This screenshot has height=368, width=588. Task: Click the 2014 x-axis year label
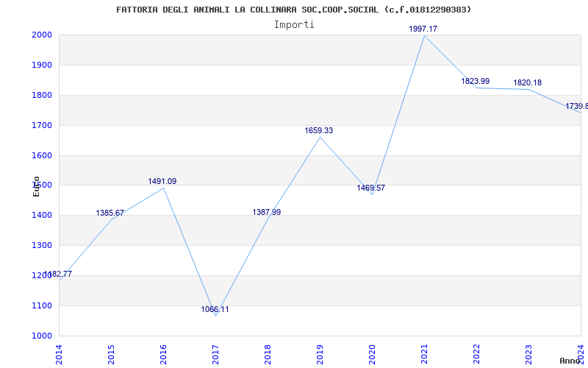point(59,354)
